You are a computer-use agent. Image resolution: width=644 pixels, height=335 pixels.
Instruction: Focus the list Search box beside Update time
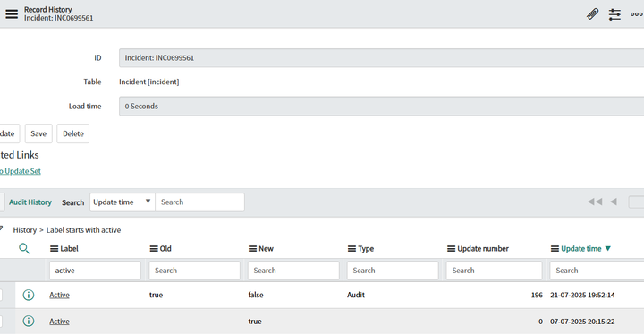click(x=199, y=202)
